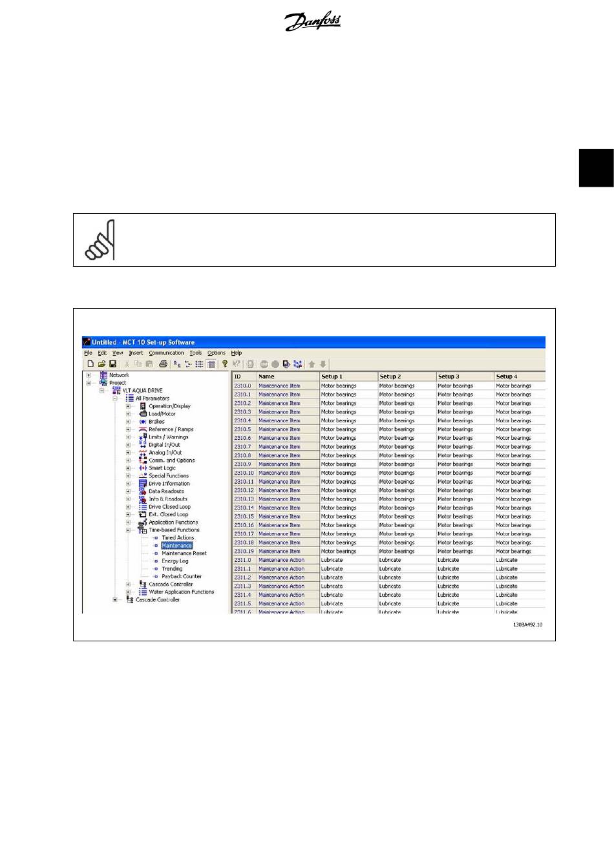The height and width of the screenshot is (868, 614).
Task: Open the File menu
Action: click(88, 353)
